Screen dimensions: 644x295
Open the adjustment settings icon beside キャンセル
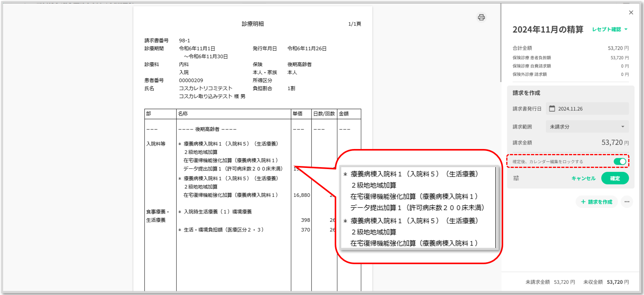pos(516,178)
